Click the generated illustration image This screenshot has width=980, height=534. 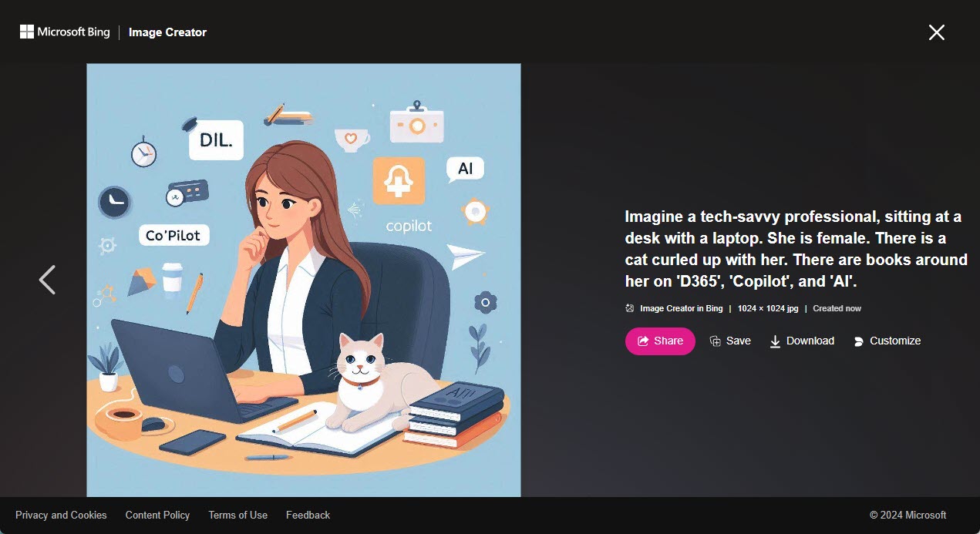pos(304,280)
